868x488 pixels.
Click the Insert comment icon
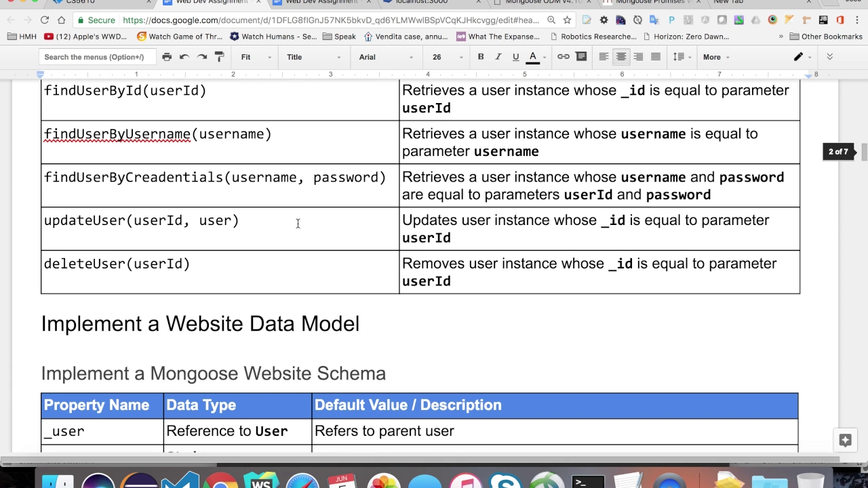(581, 57)
